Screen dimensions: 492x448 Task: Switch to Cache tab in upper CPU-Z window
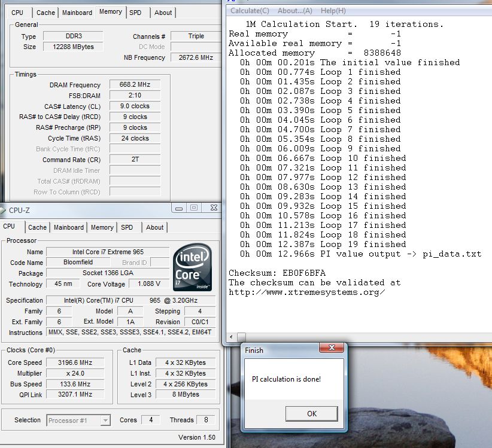[45, 13]
